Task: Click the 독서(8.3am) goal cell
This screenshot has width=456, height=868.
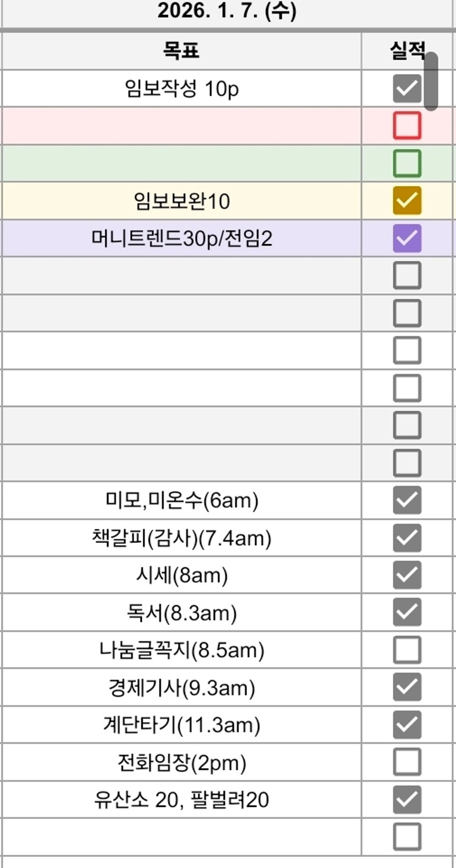Action: click(x=181, y=612)
